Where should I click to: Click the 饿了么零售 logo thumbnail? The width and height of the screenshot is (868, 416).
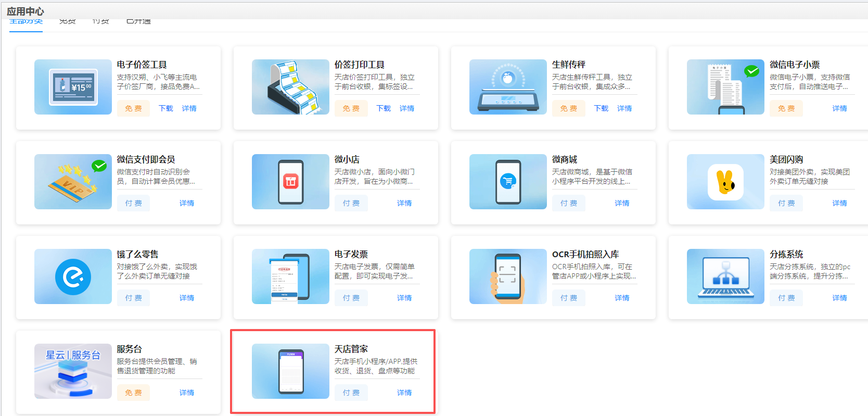tap(73, 276)
